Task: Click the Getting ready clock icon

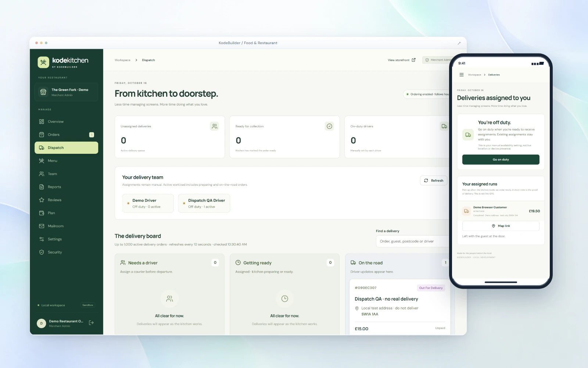Action: (x=238, y=263)
